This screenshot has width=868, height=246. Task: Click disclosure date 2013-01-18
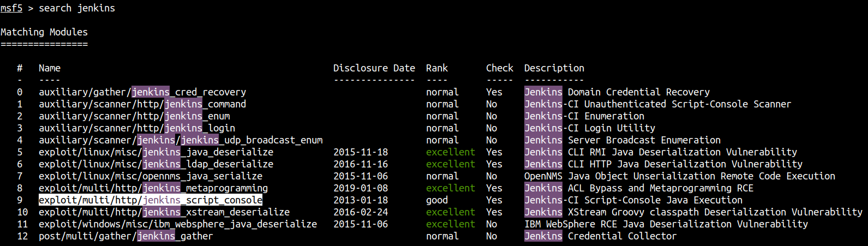(x=361, y=200)
